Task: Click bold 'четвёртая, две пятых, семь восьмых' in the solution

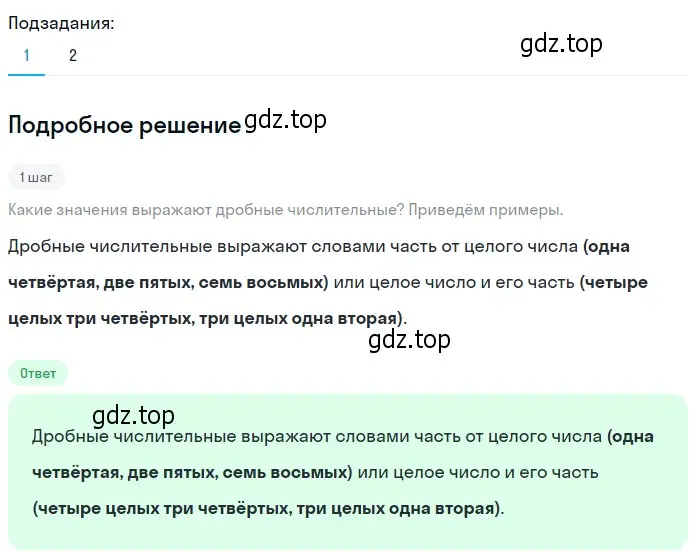Action: [x=166, y=283]
